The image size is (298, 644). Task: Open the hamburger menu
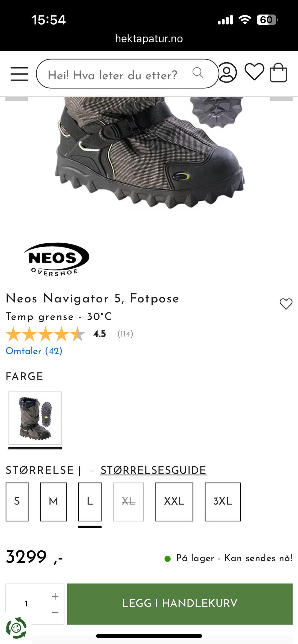tap(19, 74)
